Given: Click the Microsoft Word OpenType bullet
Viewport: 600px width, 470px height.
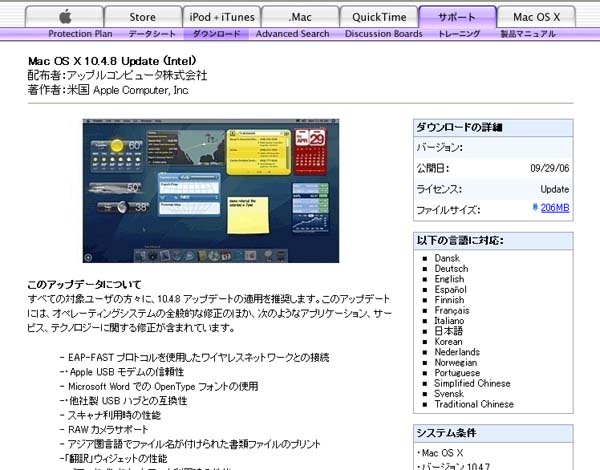Looking at the screenshot, I should [x=159, y=386].
